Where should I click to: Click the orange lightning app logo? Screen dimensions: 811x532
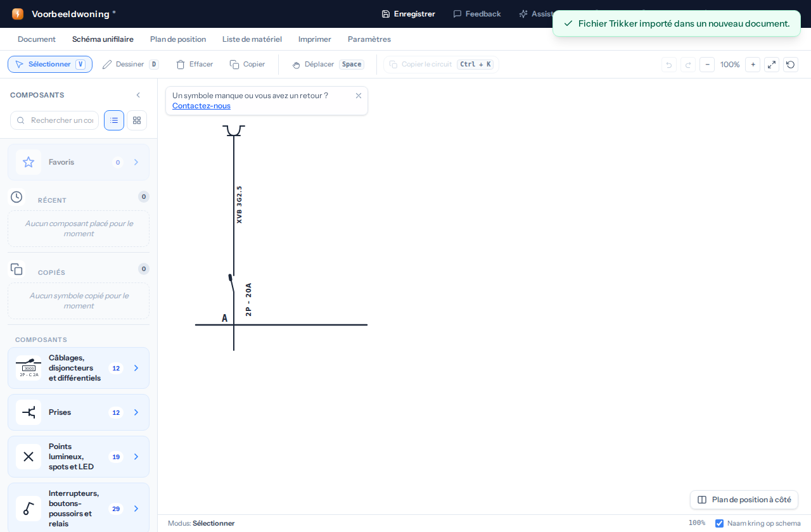click(18, 14)
